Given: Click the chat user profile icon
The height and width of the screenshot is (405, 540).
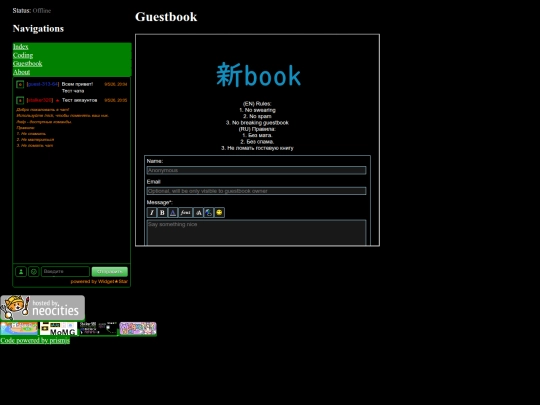Looking at the screenshot, I should point(21,272).
